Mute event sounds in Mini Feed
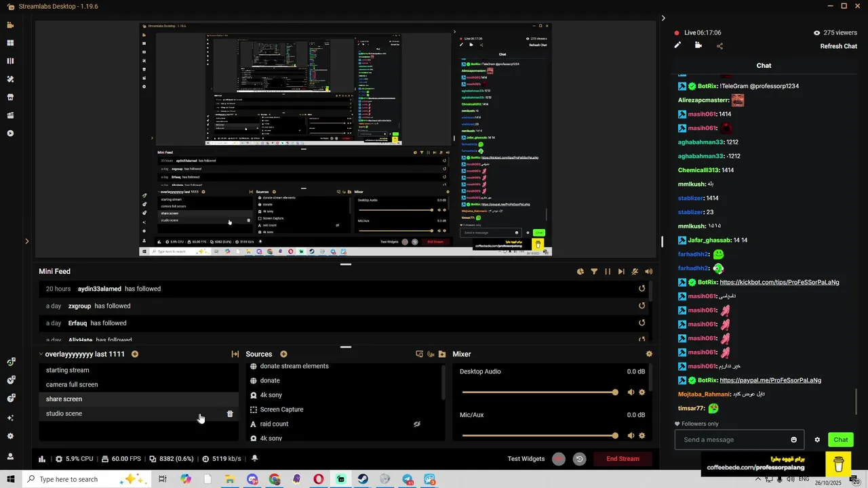Viewport: 868px width, 488px height. [x=649, y=272]
